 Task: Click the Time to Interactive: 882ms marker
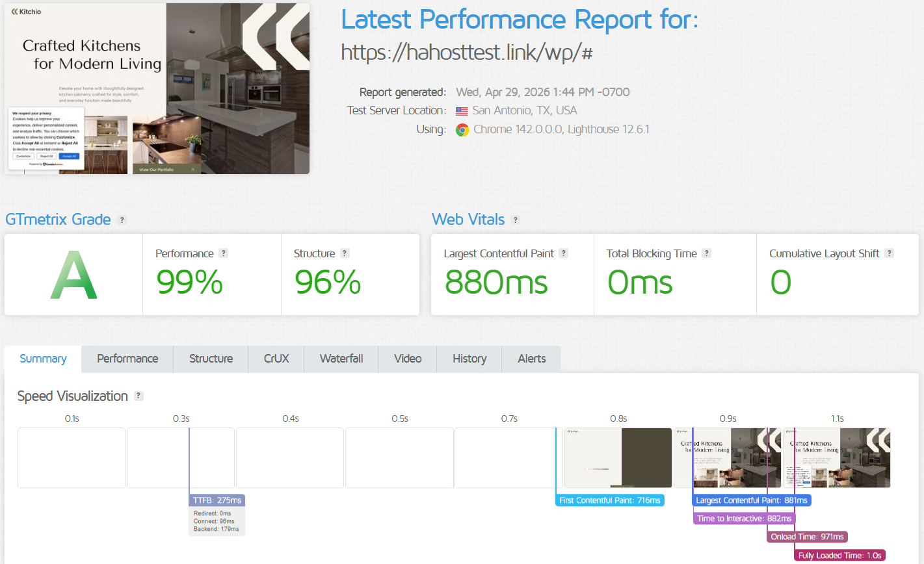pos(745,519)
